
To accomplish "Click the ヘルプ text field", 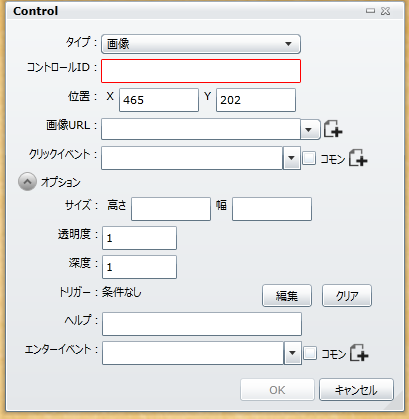I will point(202,324).
